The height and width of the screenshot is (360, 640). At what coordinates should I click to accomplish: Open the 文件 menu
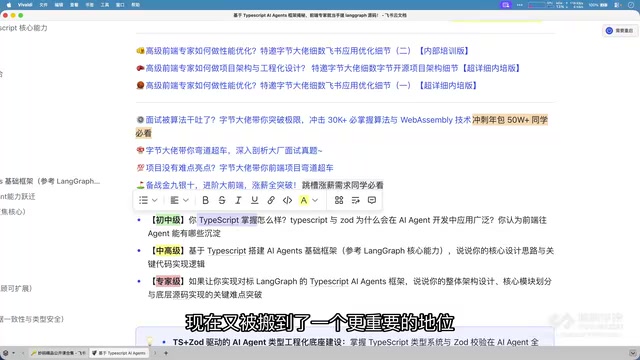[44, 5]
